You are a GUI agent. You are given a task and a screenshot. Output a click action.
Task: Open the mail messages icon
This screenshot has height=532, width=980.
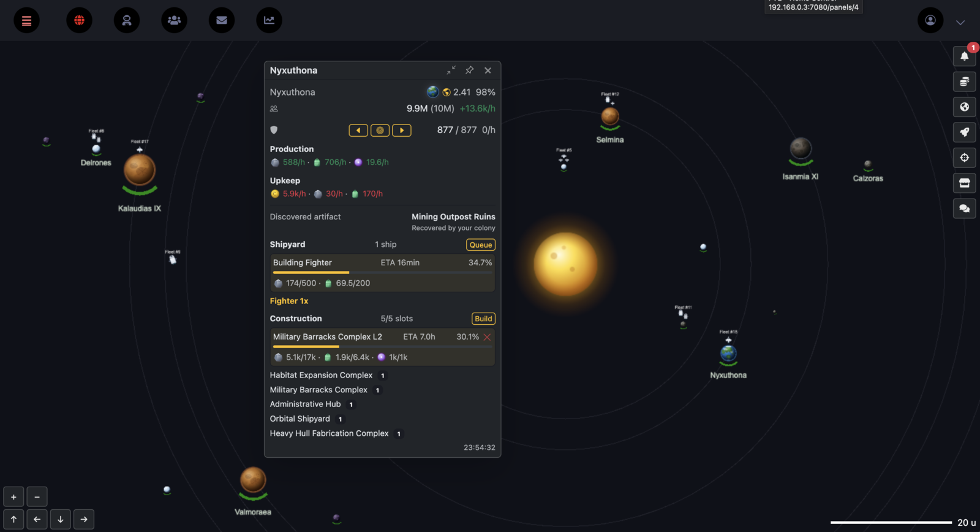tap(222, 20)
